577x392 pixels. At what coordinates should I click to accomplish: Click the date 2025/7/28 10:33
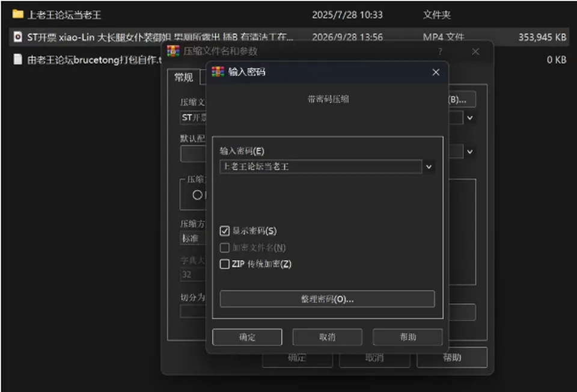347,14
